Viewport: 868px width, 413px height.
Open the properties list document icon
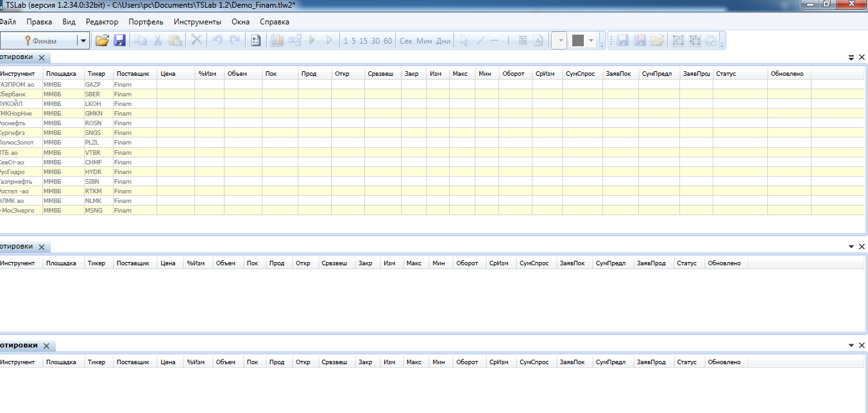[x=256, y=40]
